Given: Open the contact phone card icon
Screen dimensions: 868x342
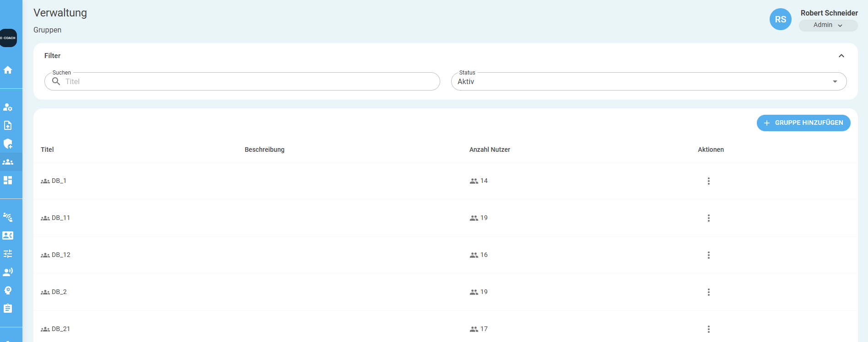Looking at the screenshot, I should pyautogui.click(x=8, y=235).
